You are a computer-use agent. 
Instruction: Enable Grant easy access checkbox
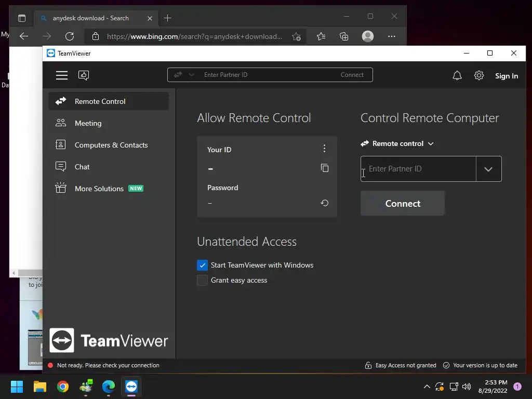click(202, 280)
